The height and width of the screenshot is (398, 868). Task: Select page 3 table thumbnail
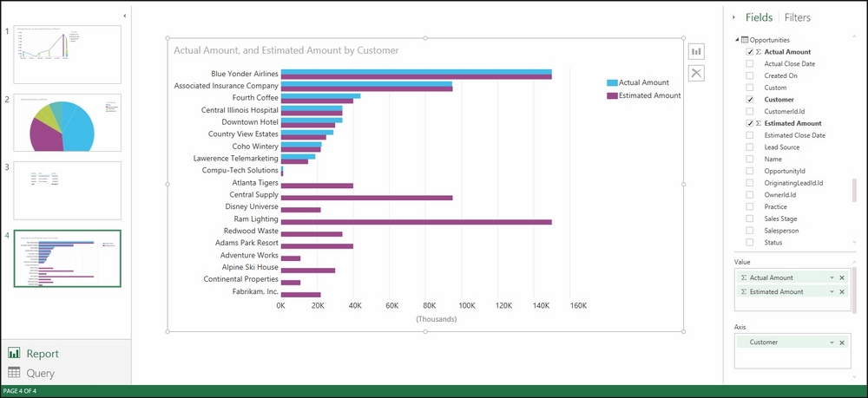[x=67, y=191]
